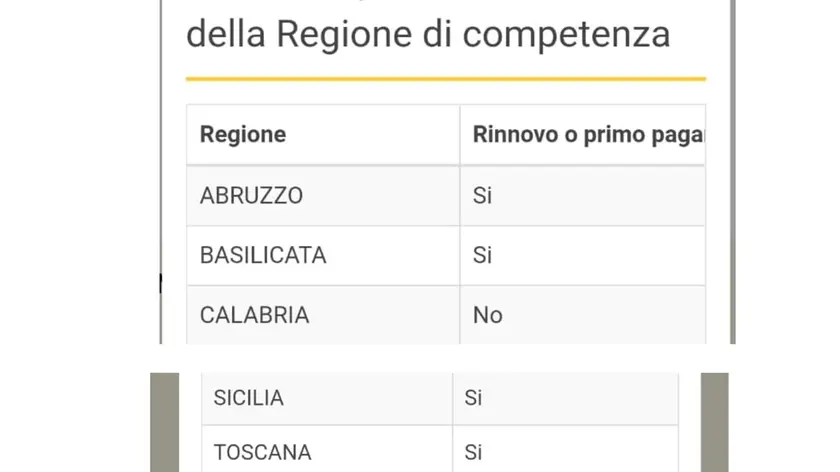The image size is (840, 472).
Task: Select the 'Rinnovo o primo paga' column header
Action: click(x=583, y=134)
